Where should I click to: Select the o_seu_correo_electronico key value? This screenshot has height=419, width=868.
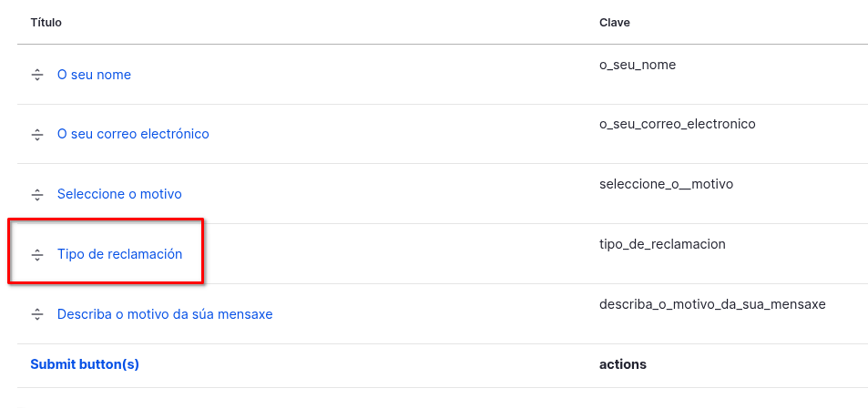click(677, 124)
